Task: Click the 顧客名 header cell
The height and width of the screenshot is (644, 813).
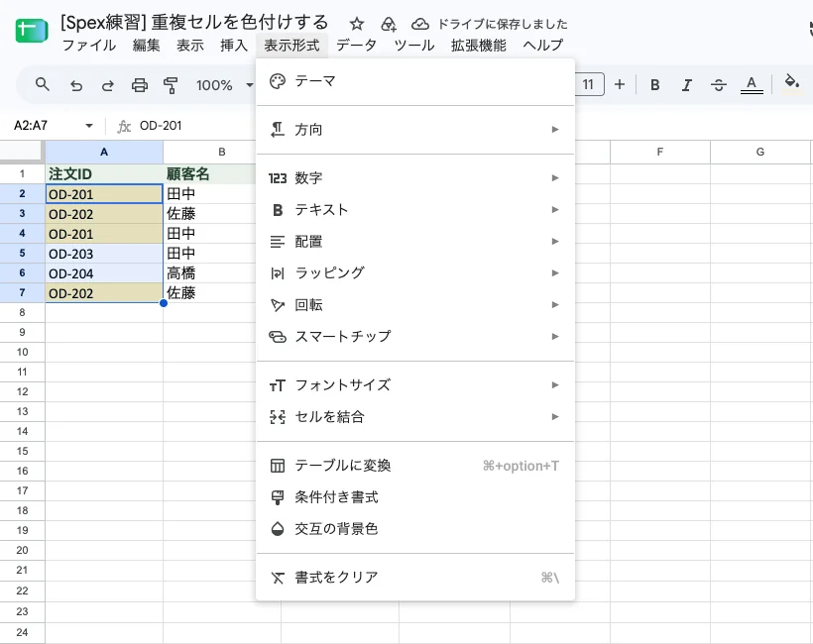Action: pyautogui.click(x=210, y=174)
